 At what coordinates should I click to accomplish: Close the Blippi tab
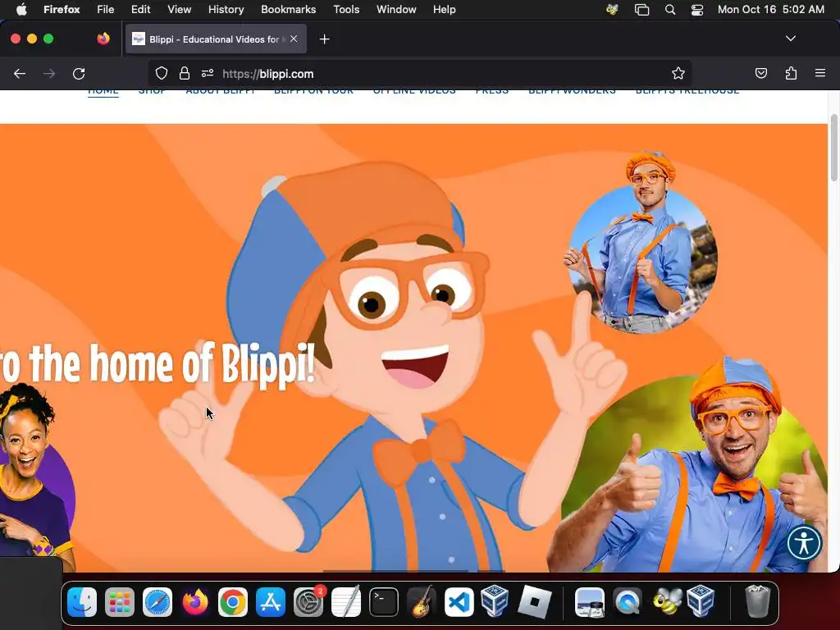(294, 39)
